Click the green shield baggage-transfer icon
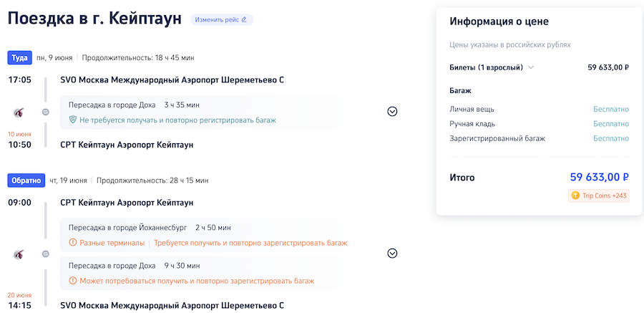 point(73,120)
